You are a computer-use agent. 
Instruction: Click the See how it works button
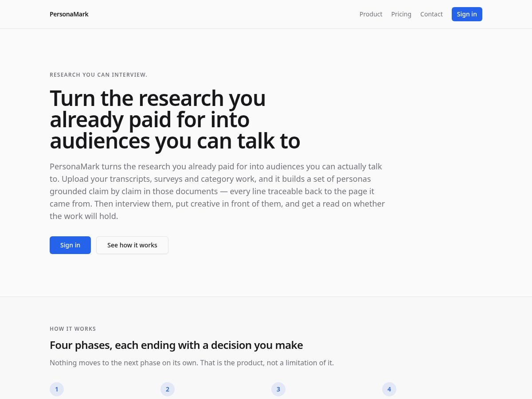[x=132, y=245]
